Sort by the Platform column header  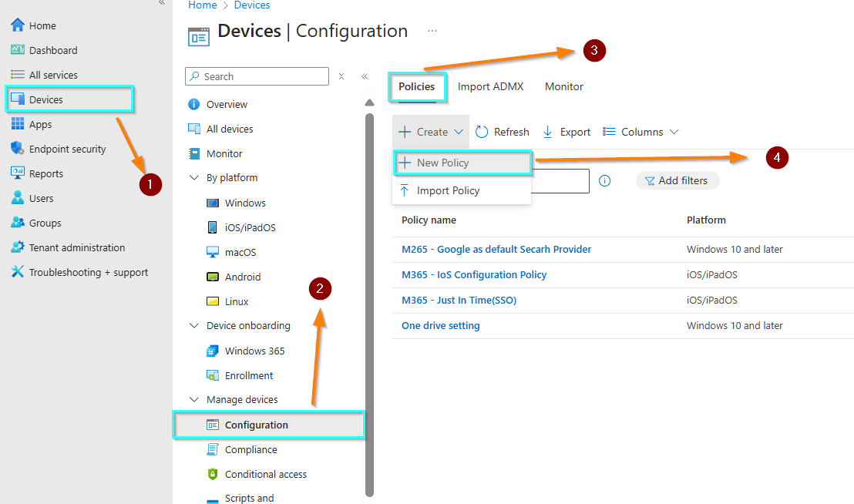pos(706,220)
